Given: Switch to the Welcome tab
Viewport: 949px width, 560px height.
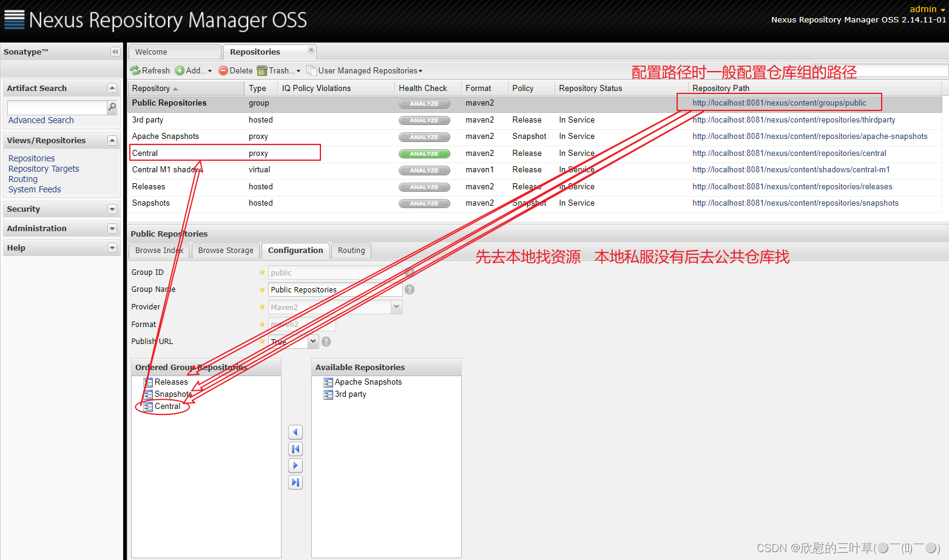Looking at the screenshot, I should pyautogui.click(x=175, y=52).
